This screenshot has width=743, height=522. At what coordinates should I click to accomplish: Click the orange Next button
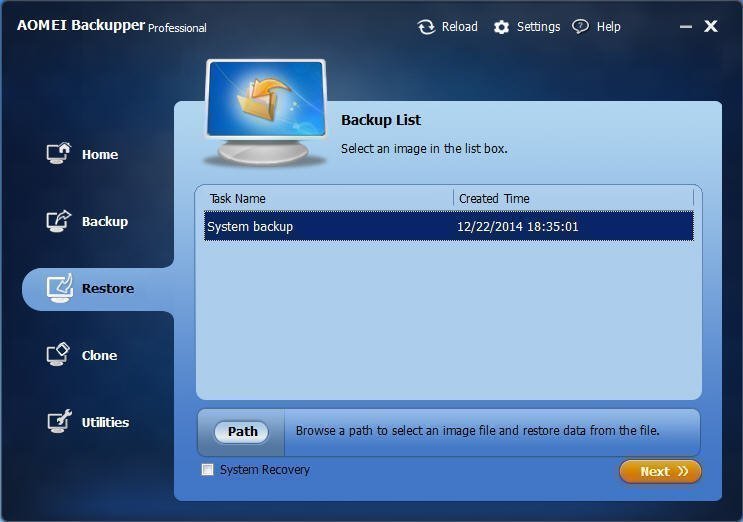pos(660,471)
